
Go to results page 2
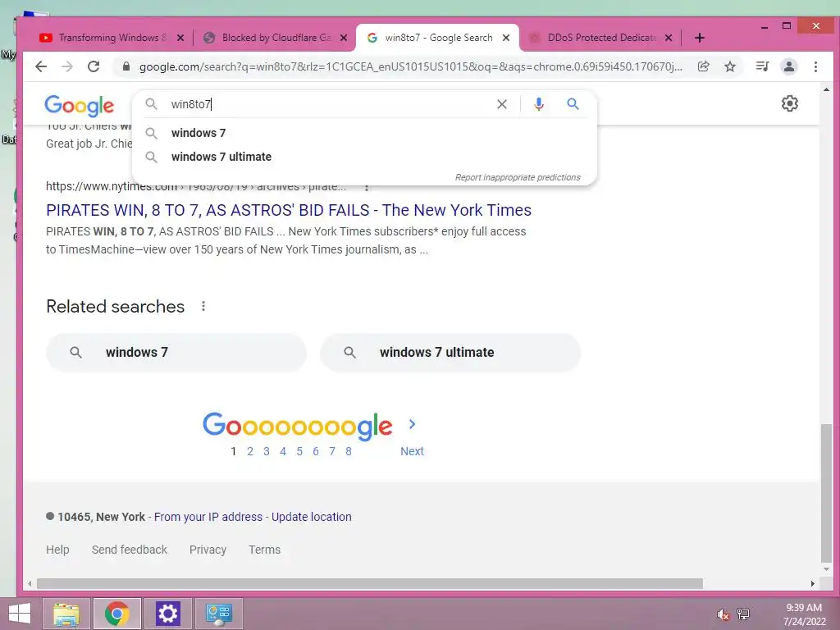[x=249, y=452]
